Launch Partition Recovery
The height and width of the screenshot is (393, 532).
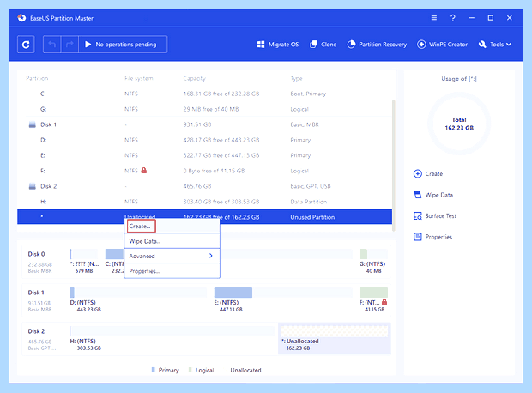click(377, 45)
